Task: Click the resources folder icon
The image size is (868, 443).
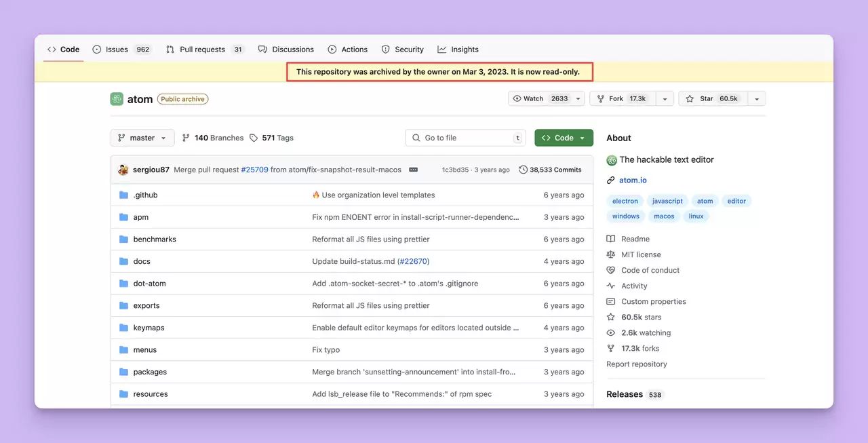Action: pyautogui.click(x=123, y=394)
